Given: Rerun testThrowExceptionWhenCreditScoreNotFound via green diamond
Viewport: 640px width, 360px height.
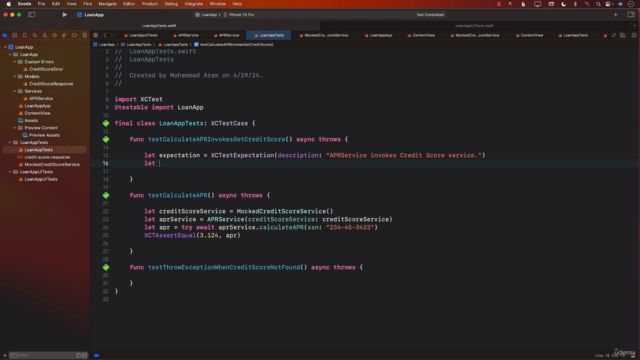Looking at the screenshot, I should (106, 267).
